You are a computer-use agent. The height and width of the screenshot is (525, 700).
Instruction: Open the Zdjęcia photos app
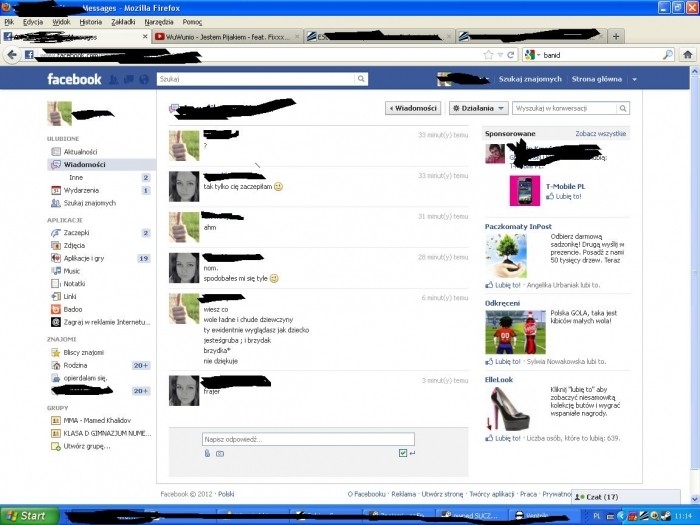[x=55, y=245]
